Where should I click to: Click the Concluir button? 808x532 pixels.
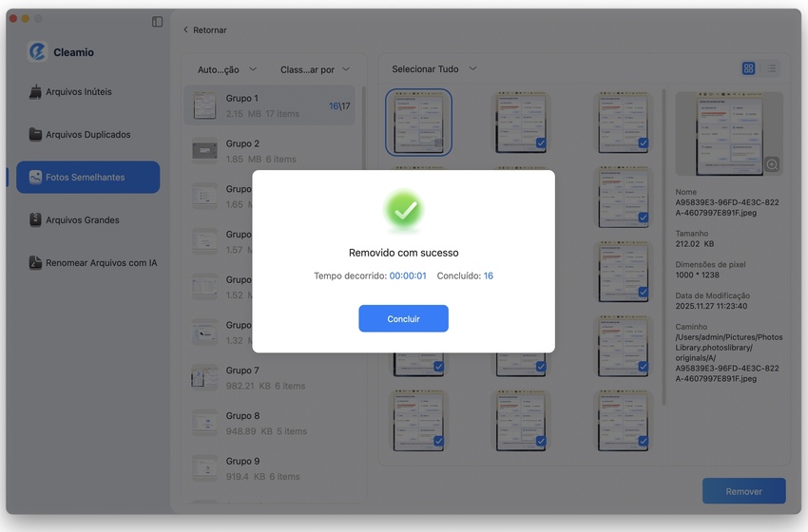pos(403,319)
